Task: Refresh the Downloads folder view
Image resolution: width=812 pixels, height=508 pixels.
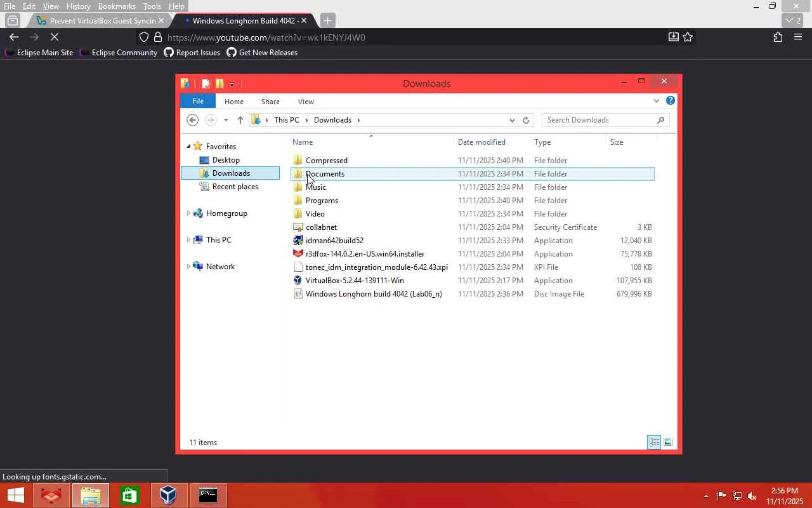Action: coord(526,120)
